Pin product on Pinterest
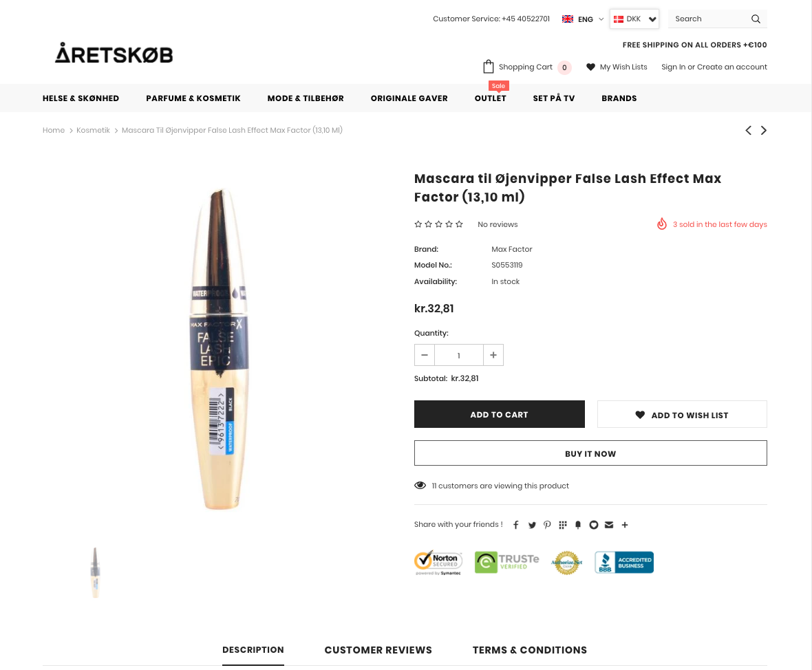 [x=547, y=525]
